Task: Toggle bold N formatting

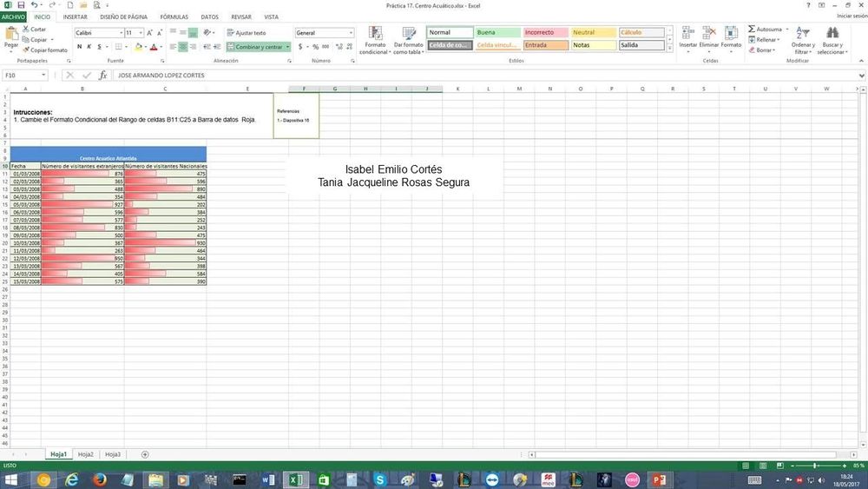Action: point(79,47)
